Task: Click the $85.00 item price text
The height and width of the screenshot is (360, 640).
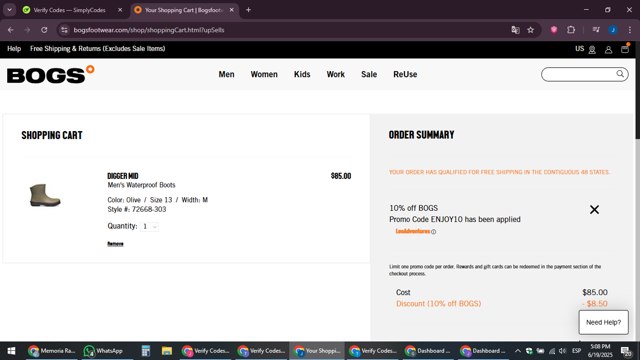Action: click(x=341, y=176)
